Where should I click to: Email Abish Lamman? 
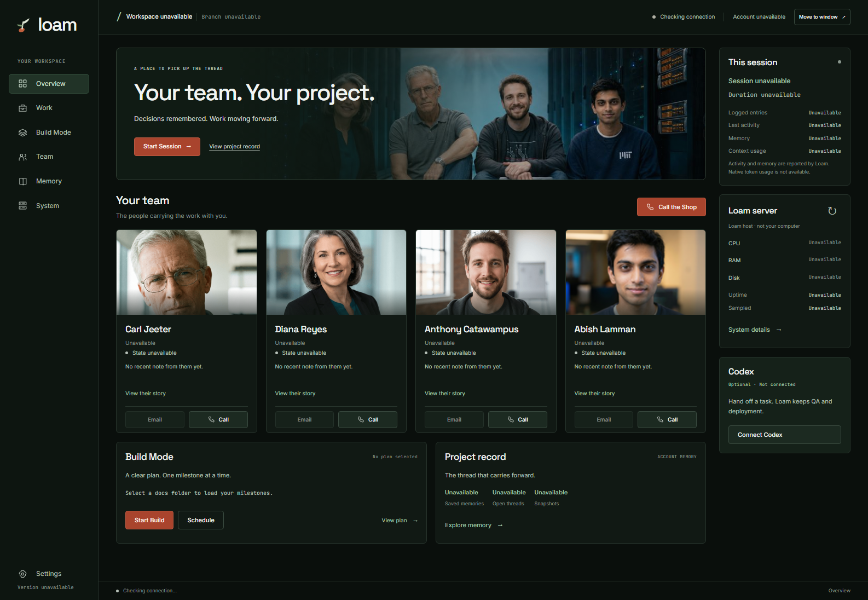[x=604, y=420]
